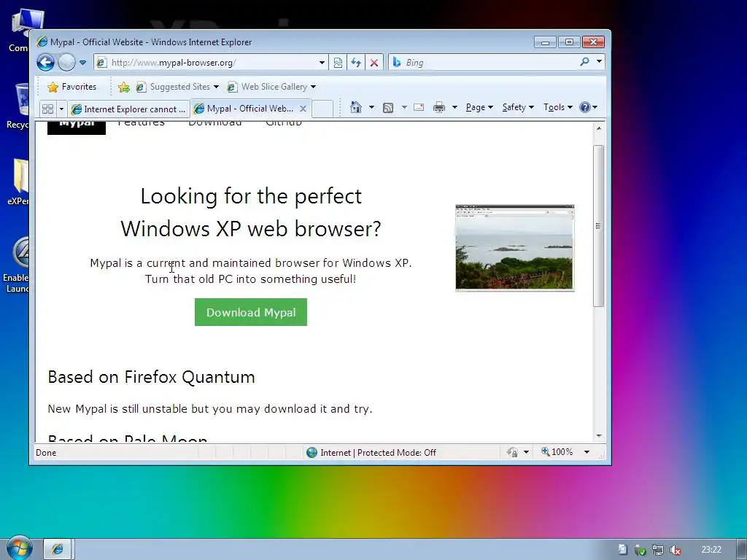Click the muted volume tray icon

tap(675, 550)
